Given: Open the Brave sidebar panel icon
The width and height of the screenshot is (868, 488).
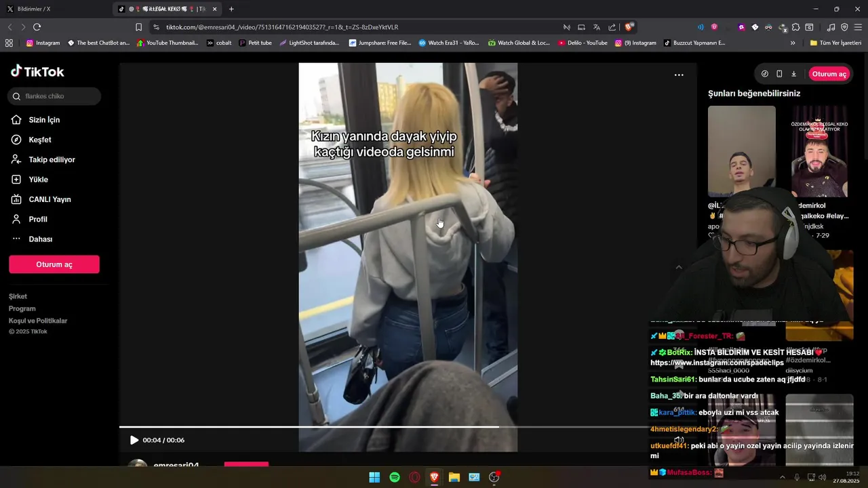Looking at the screenshot, I should click(809, 27).
